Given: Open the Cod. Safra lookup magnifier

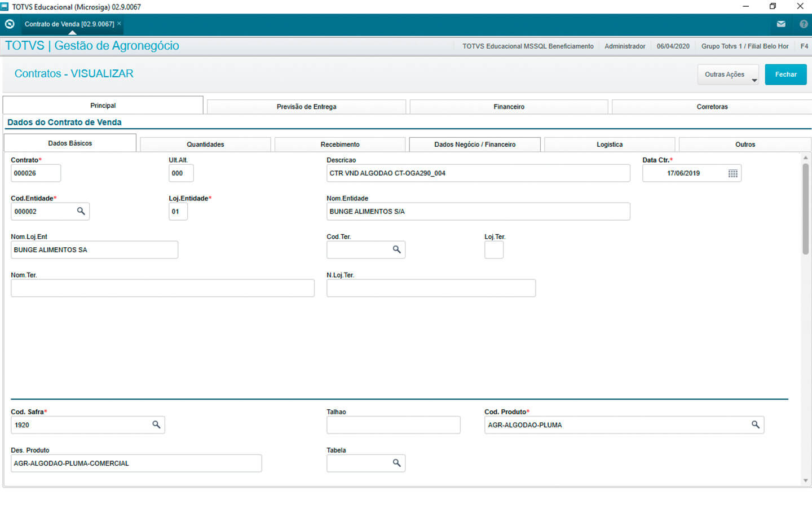Looking at the screenshot, I should (156, 424).
